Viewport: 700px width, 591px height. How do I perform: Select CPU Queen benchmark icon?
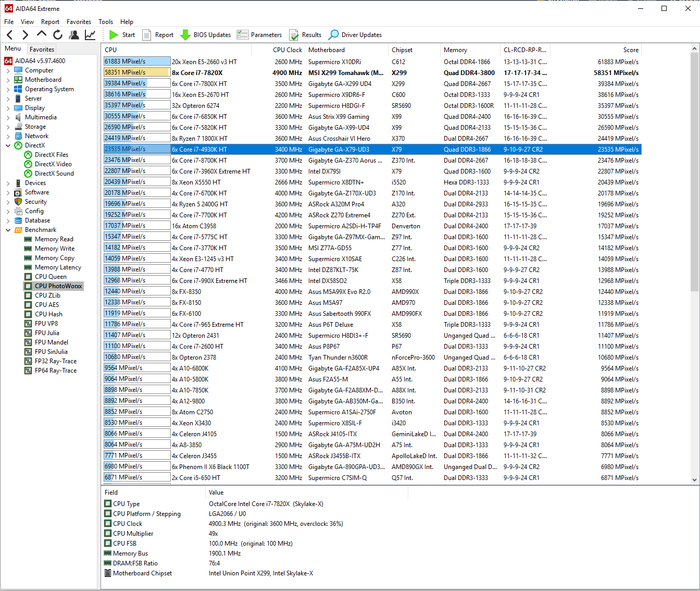[28, 277]
